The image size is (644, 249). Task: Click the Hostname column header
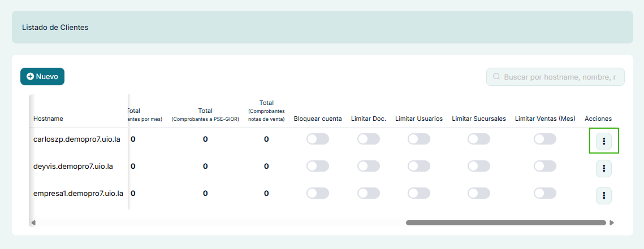tap(49, 119)
